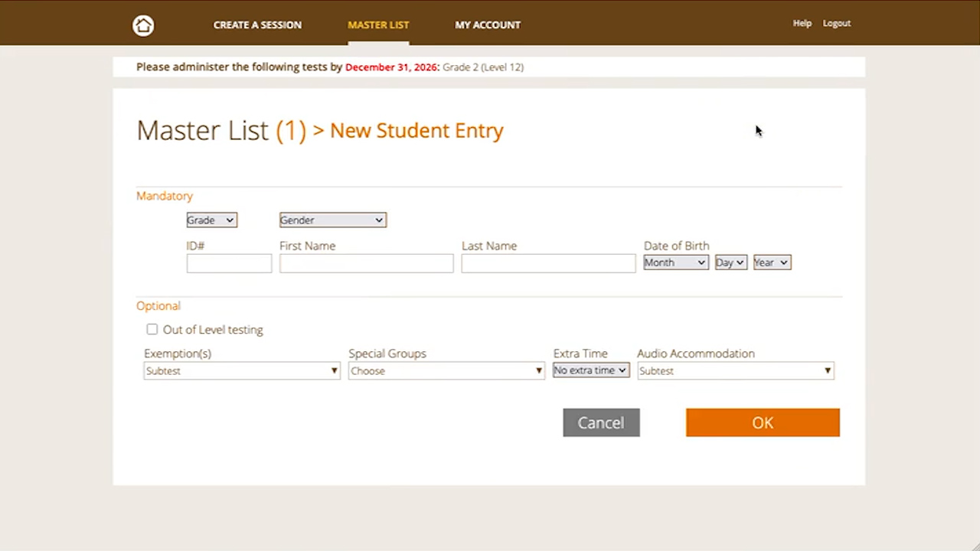The width and height of the screenshot is (980, 551).
Task: Click the Logout link
Action: [836, 24]
